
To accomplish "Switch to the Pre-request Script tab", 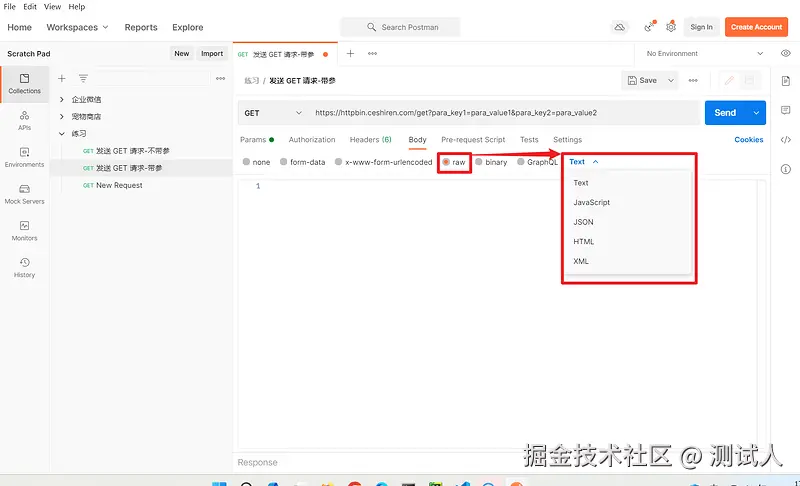I will click(x=473, y=139).
